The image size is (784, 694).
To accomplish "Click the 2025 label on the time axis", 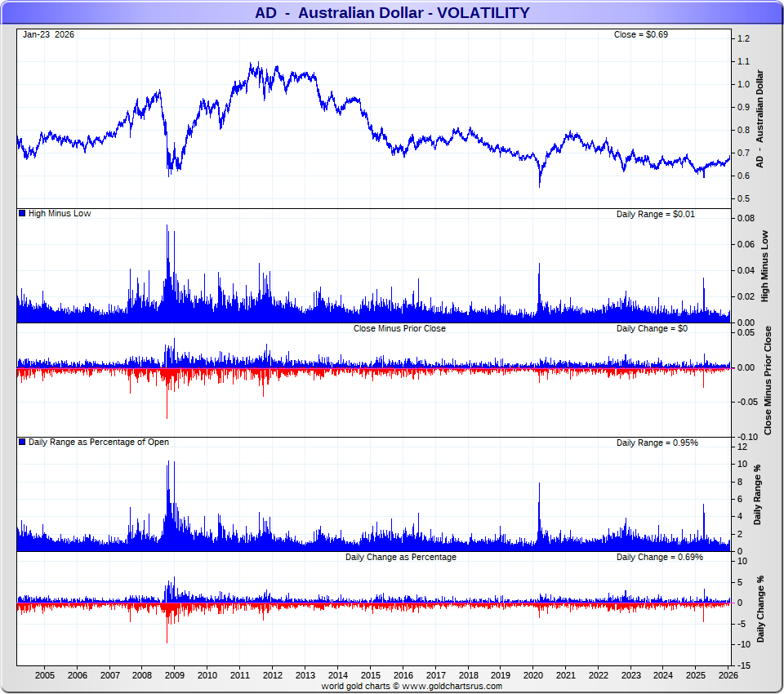I will [x=696, y=675].
